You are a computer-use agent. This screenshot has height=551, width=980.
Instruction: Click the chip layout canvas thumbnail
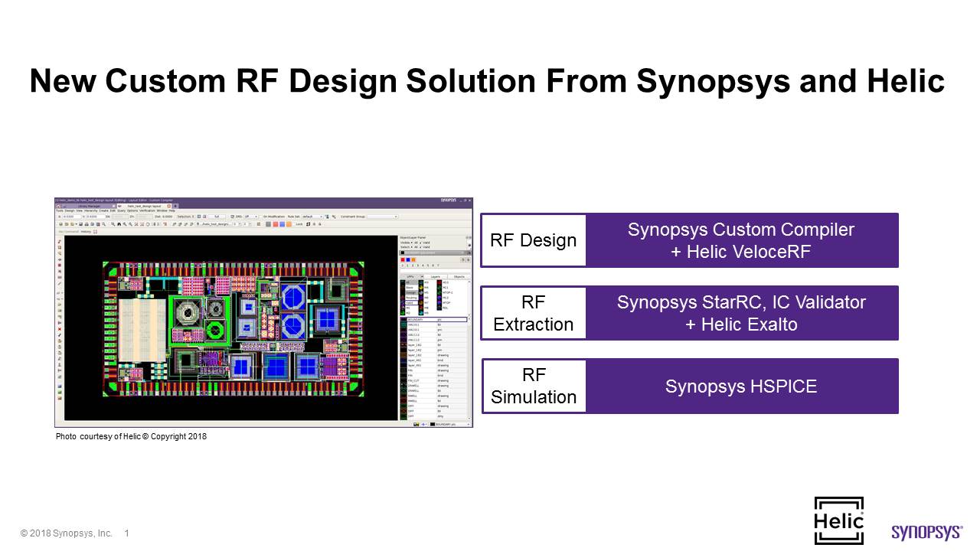[x=230, y=327]
